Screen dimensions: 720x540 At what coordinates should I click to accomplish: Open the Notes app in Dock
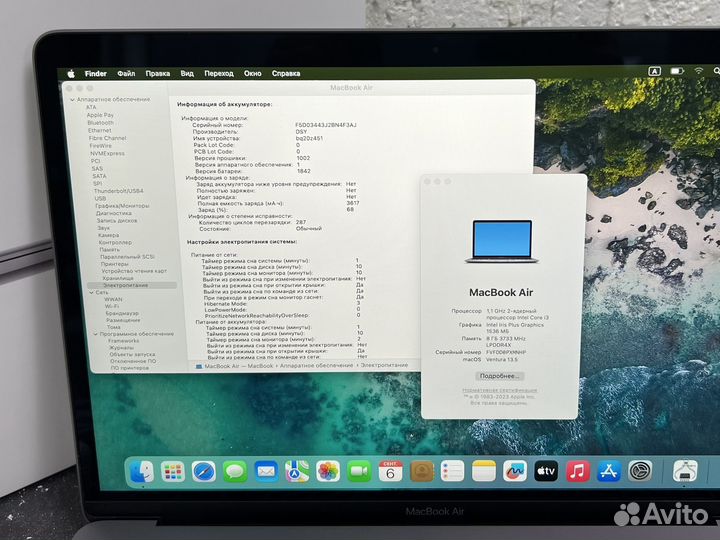pyautogui.click(x=484, y=472)
